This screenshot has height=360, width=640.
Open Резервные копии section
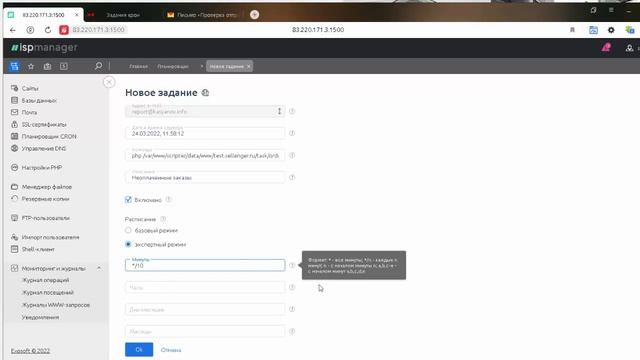click(45, 199)
